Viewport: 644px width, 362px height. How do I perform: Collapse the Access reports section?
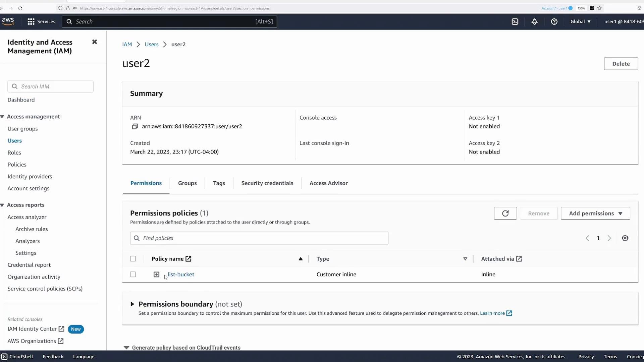[x=2, y=205]
